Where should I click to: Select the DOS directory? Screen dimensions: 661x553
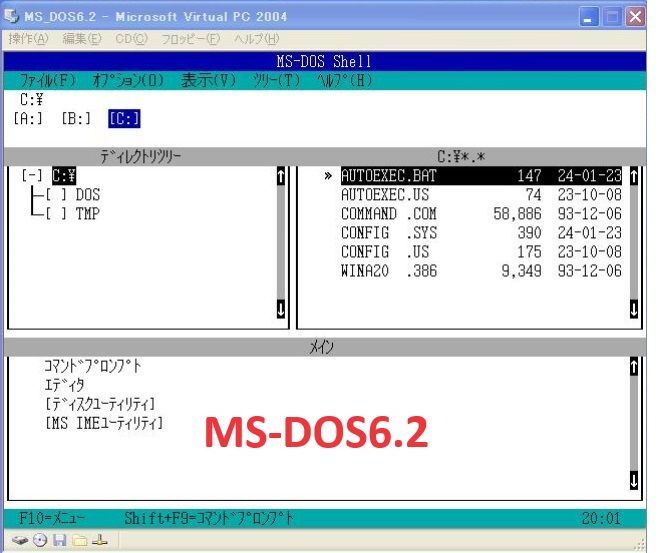click(x=88, y=195)
